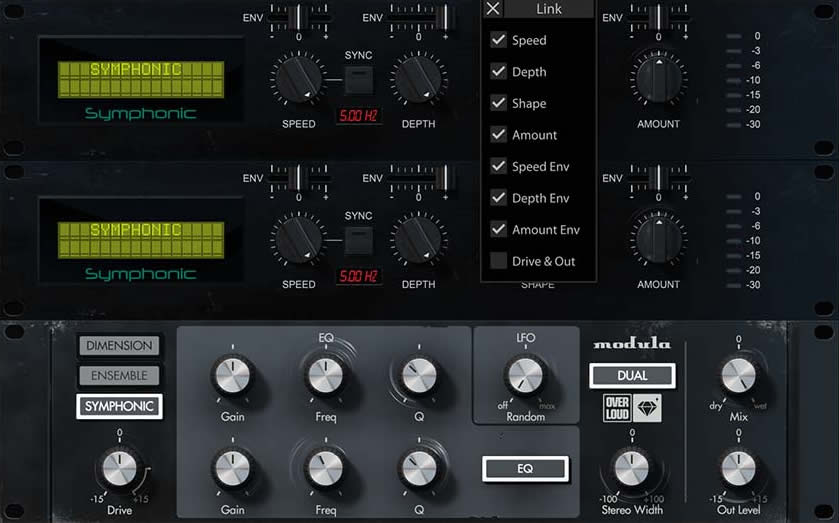Click the lower unit DEPTH knob
This screenshot has height=523, width=839.
pos(418,240)
